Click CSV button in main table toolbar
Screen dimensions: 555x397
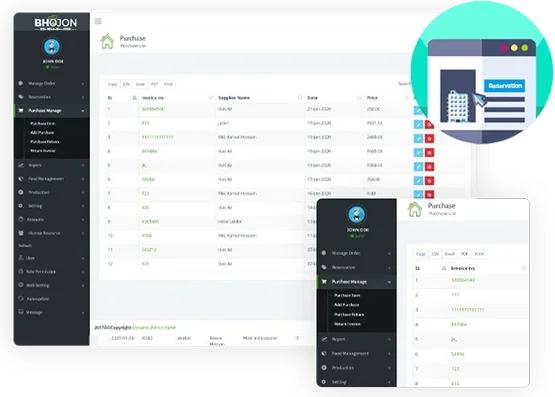[126, 84]
